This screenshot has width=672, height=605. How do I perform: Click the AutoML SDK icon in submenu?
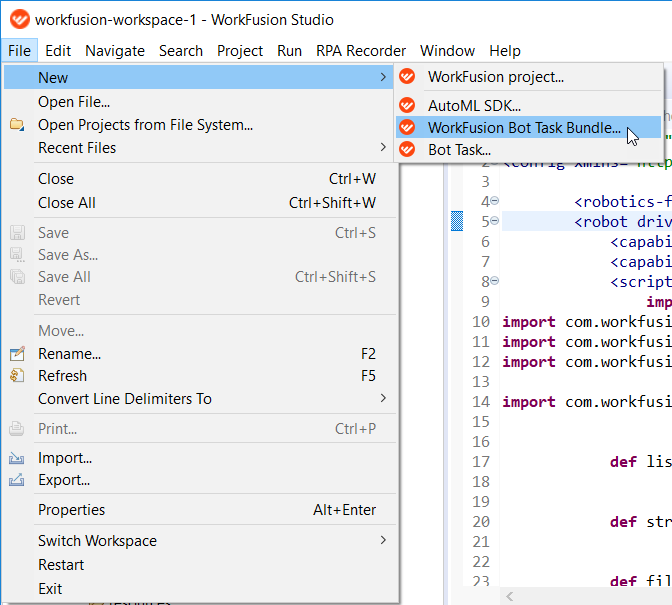[407, 105]
